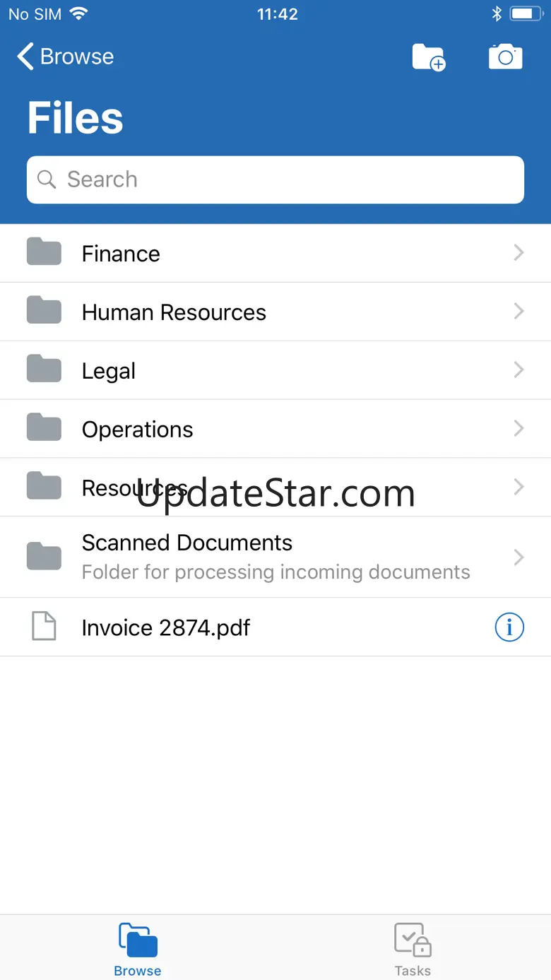Open the Scanned Documents folder icon
551x980 pixels.
tap(44, 557)
